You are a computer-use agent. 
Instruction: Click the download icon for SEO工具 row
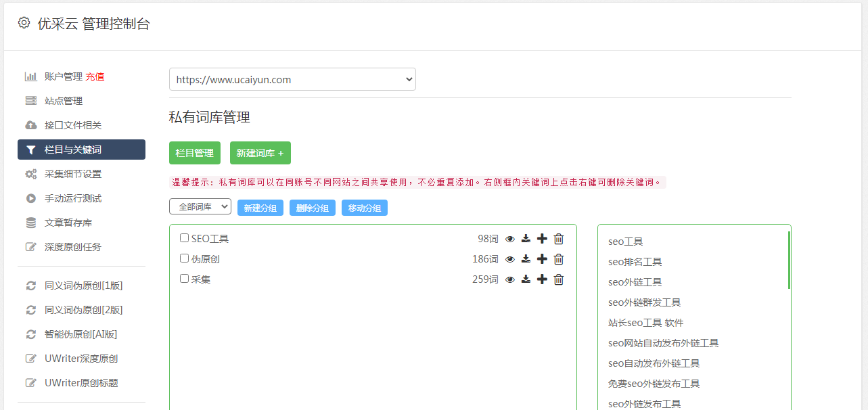[x=526, y=239]
